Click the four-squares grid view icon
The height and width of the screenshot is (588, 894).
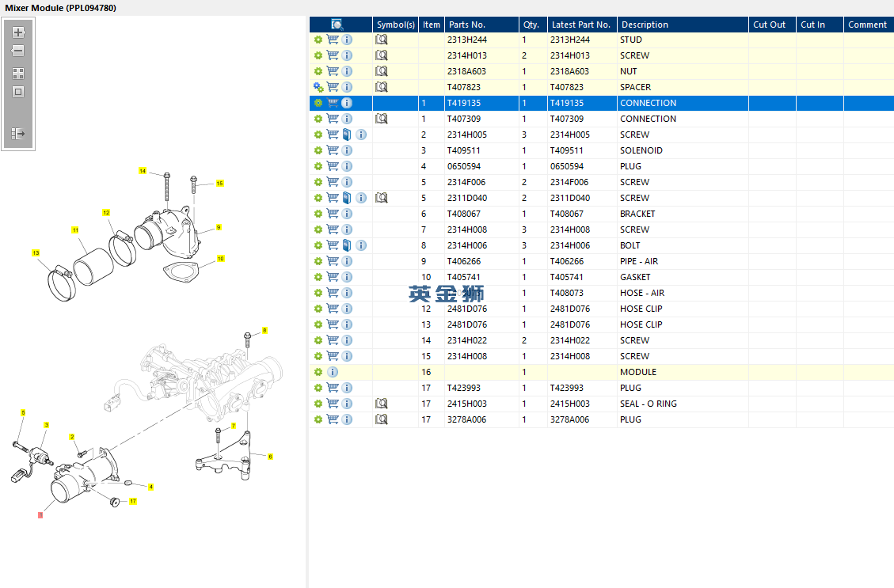coord(18,74)
